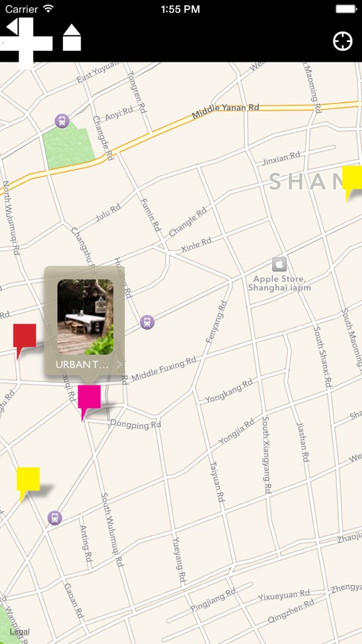Open the Legal link on map
The height and width of the screenshot is (644, 362).
19,631
